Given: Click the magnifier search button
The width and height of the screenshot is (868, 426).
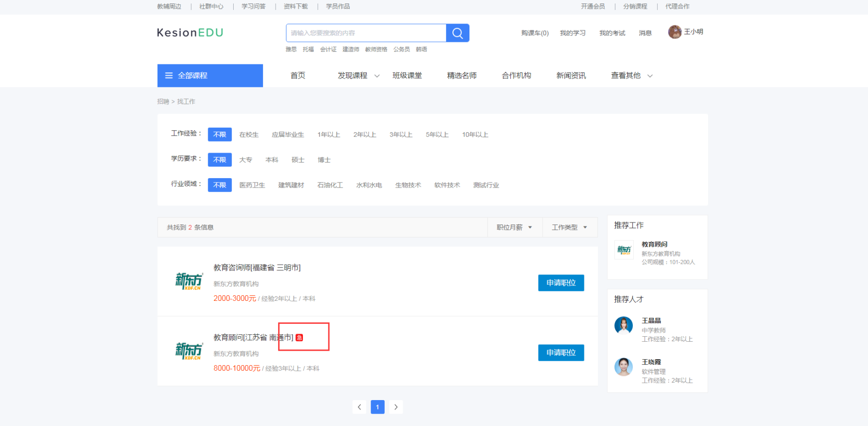Looking at the screenshot, I should (x=457, y=33).
